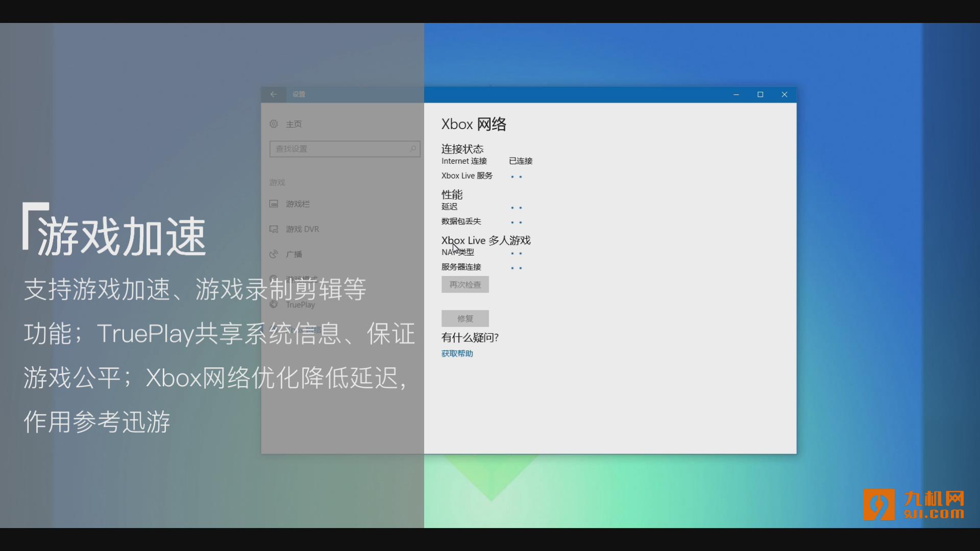Click the 游戏 DVR sidebar icon

pos(274,229)
